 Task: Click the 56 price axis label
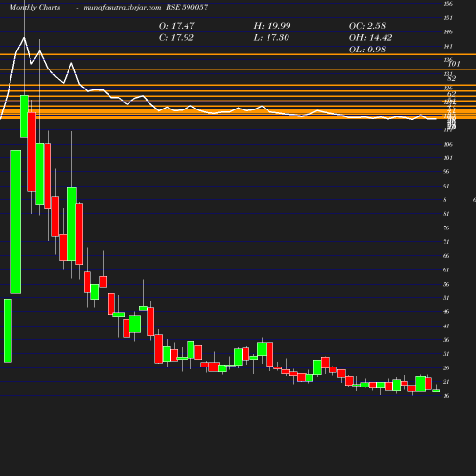pyautogui.click(x=446, y=284)
